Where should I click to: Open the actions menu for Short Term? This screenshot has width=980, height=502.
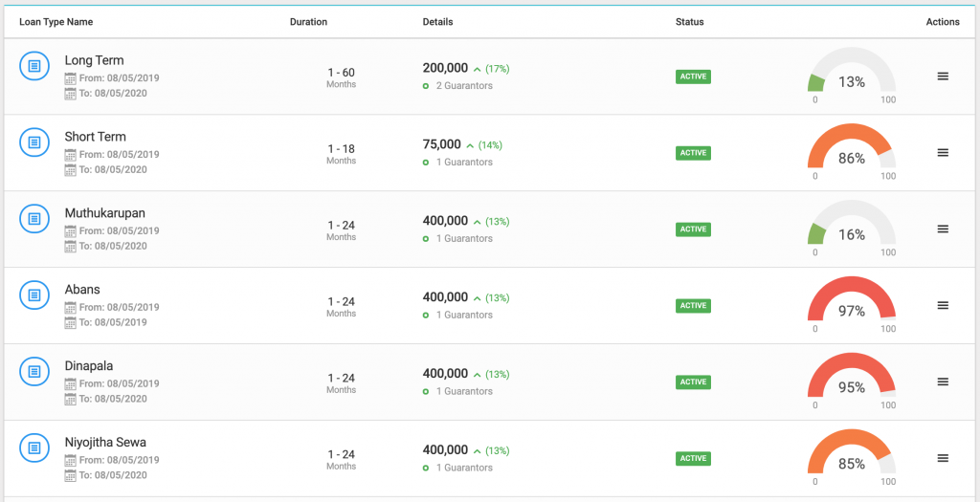943,152
